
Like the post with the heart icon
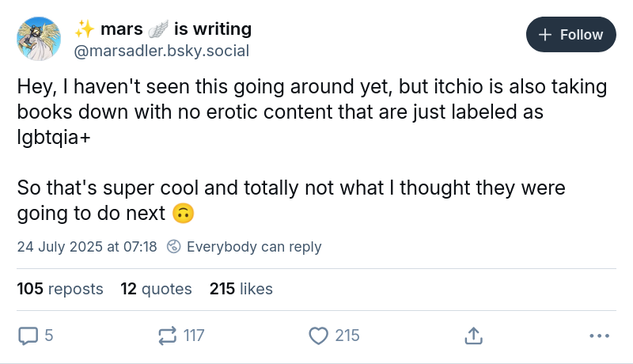point(319,336)
